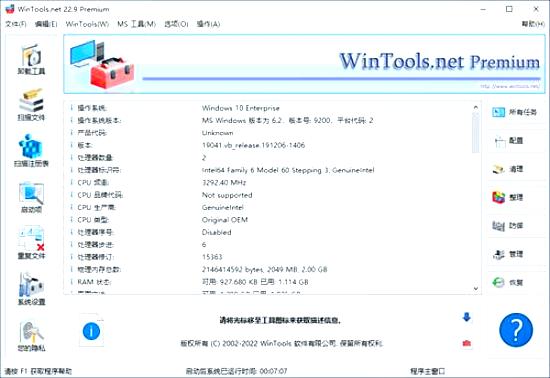Select the 2146414592 bytes memory value
550x378 pixels.
[x=264, y=270]
